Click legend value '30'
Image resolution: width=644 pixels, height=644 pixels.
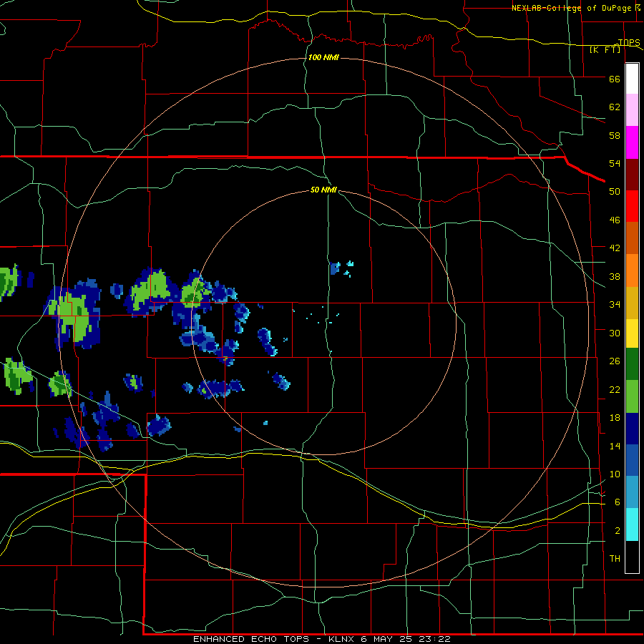tap(615, 333)
